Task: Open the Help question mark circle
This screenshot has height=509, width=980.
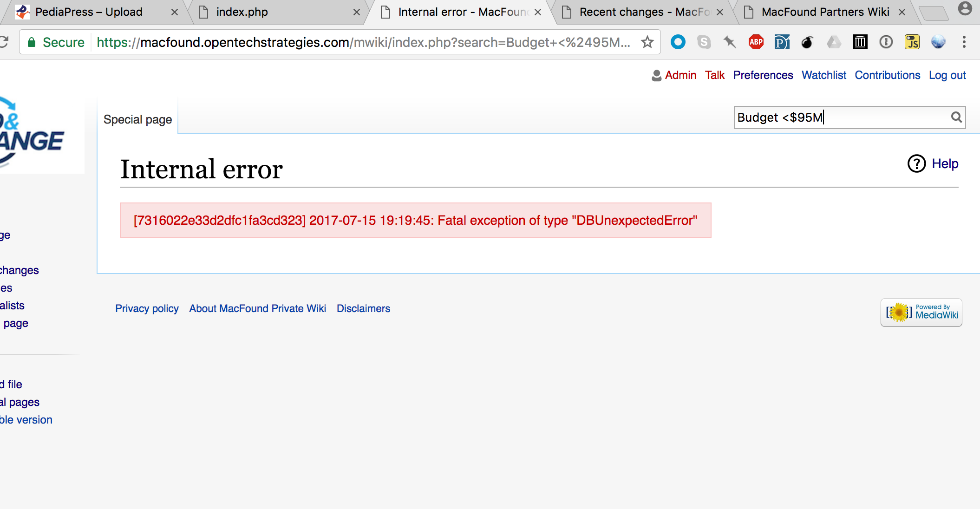Action: click(916, 164)
